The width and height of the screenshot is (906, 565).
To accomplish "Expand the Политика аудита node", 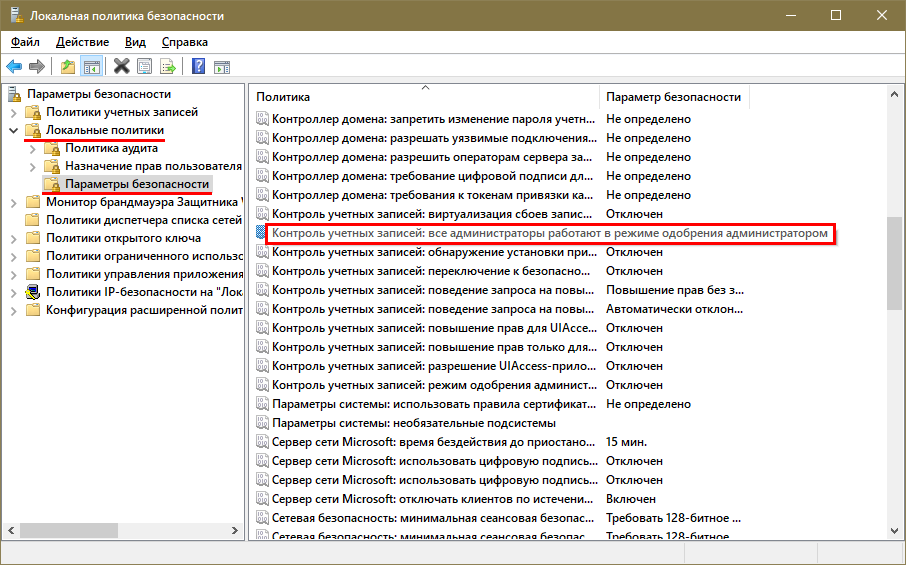I will [x=33, y=149].
